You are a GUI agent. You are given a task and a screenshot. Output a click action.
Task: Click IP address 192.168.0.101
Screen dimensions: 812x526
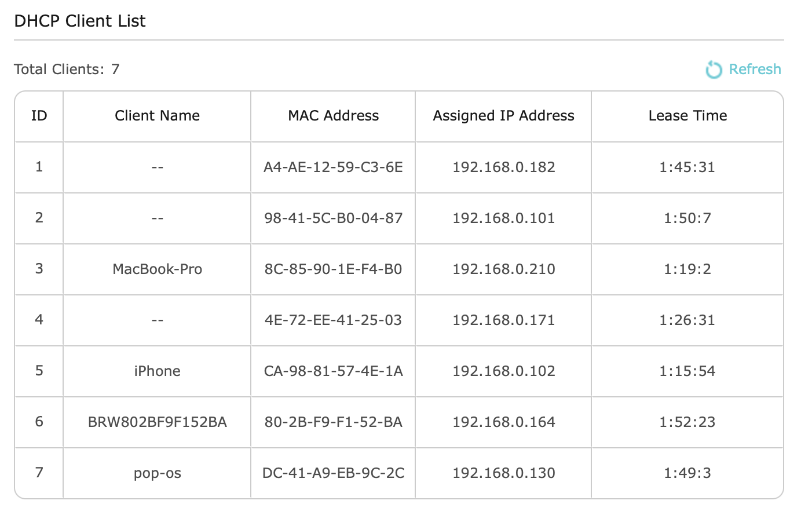503,218
